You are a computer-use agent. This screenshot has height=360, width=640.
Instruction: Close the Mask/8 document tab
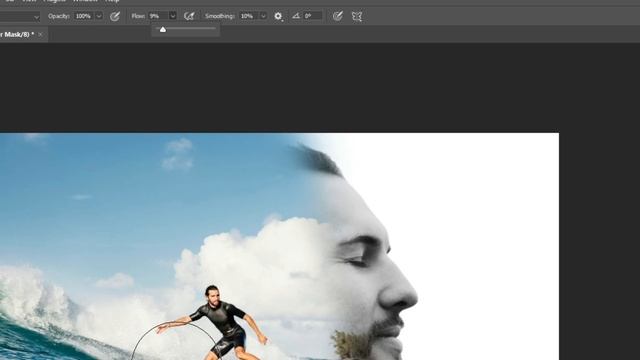tap(40, 35)
